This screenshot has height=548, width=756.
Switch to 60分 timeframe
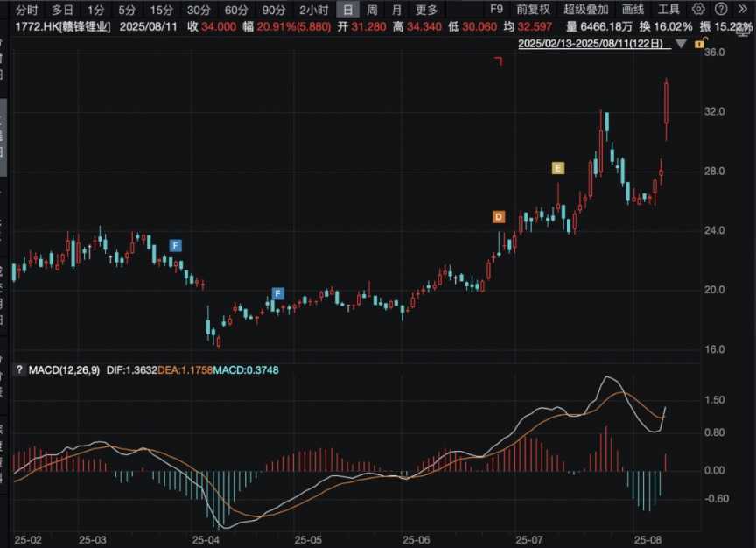tap(236, 10)
